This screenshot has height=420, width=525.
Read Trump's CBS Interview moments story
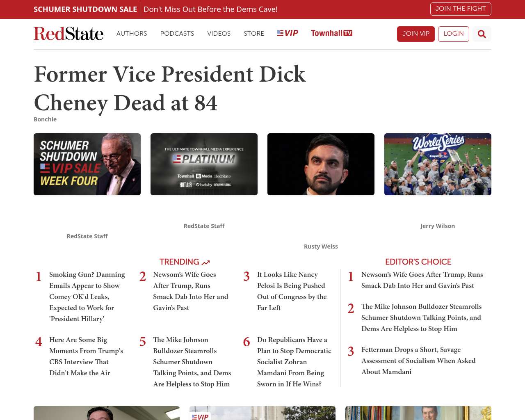86,356
